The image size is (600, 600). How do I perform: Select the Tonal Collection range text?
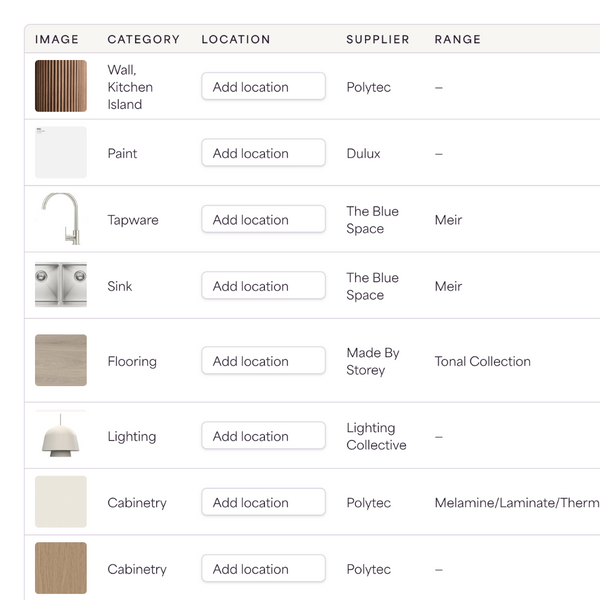tap(483, 361)
